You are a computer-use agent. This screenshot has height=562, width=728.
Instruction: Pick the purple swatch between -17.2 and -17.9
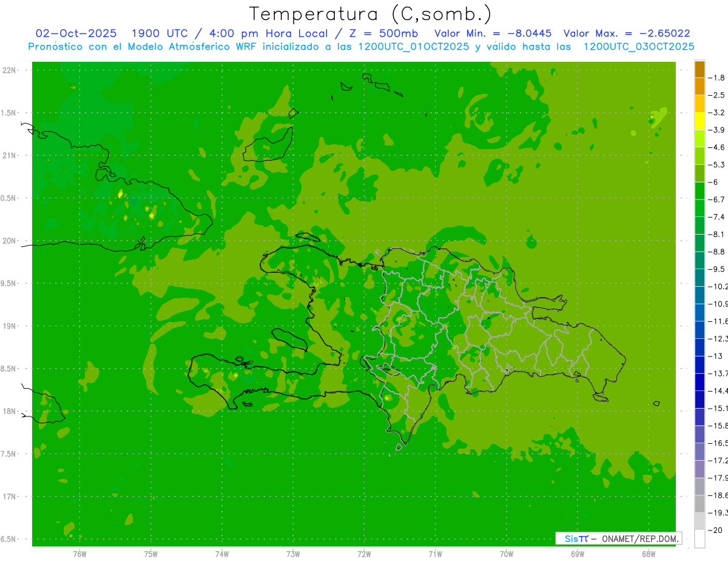pyautogui.click(x=699, y=469)
